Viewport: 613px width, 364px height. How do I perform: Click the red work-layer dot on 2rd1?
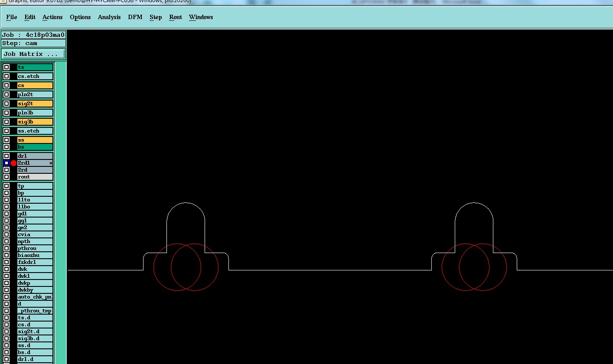click(x=14, y=163)
